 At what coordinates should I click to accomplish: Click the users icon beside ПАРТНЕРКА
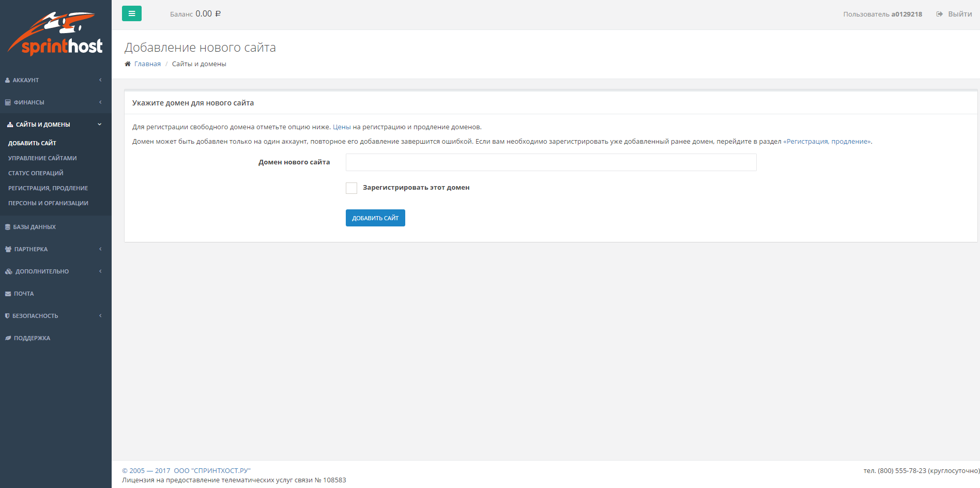[x=8, y=249]
